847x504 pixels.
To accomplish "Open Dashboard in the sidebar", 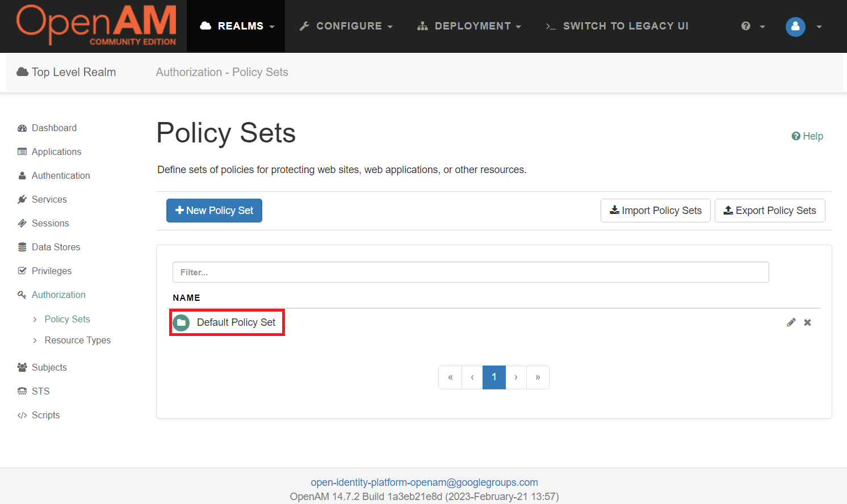I will point(54,128).
